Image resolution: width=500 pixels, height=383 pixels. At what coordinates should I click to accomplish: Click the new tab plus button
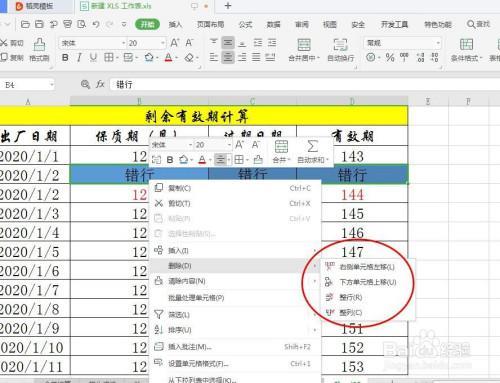point(228,6)
